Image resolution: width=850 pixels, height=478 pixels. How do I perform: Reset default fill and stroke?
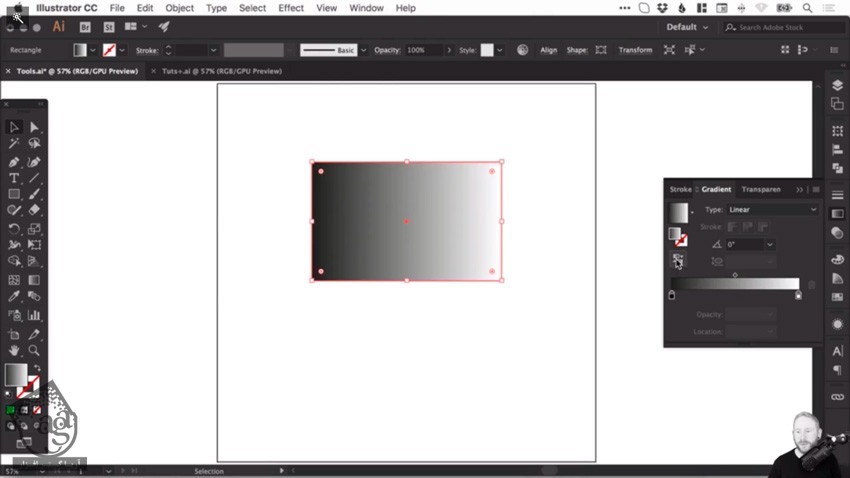tap(8, 394)
